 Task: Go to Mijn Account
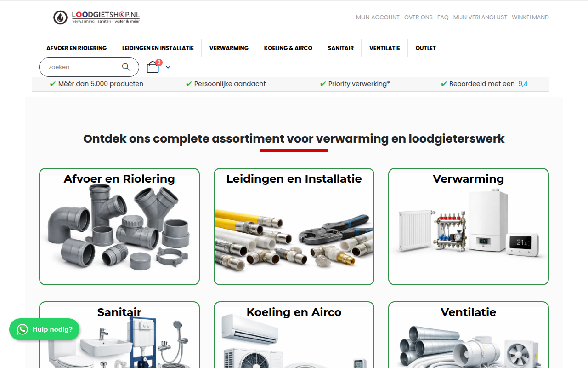pyautogui.click(x=378, y=17)
